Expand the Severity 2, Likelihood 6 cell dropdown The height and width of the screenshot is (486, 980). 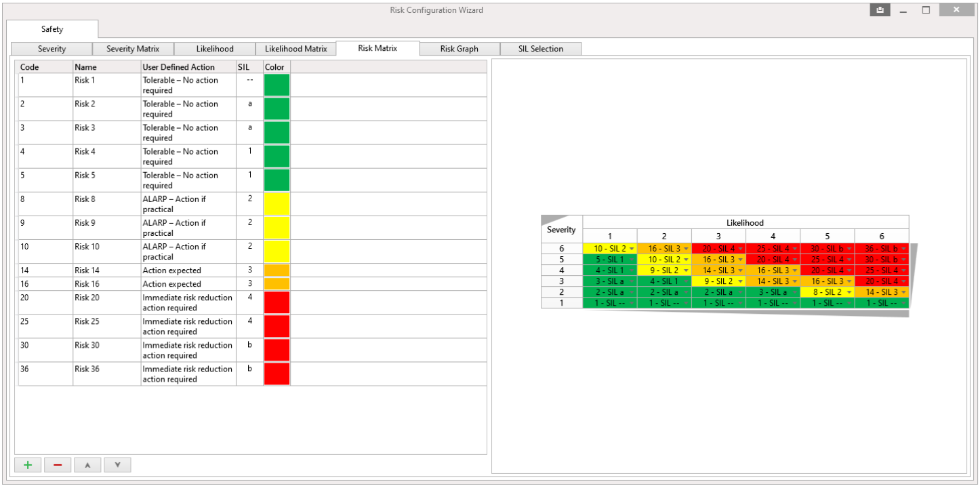coord(904,292)
